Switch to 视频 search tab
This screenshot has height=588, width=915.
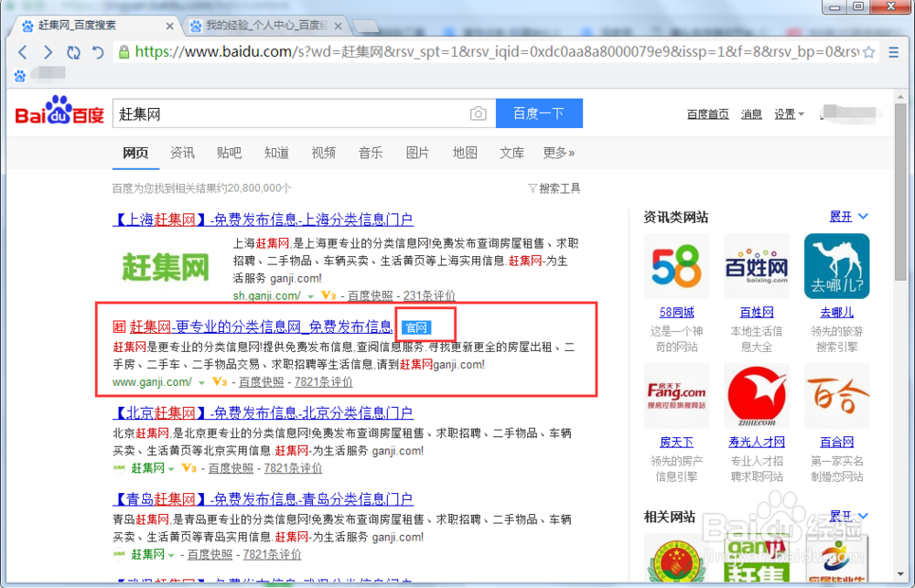pos(323,153)
